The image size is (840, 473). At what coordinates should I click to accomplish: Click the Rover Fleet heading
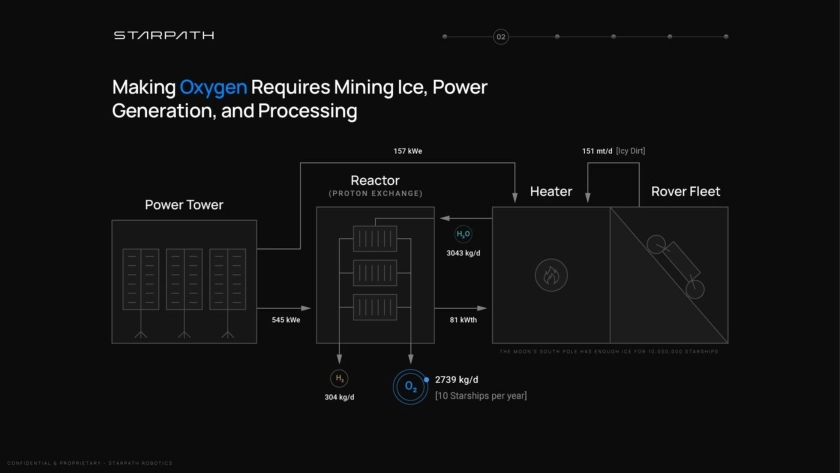(x=685, y=191)
